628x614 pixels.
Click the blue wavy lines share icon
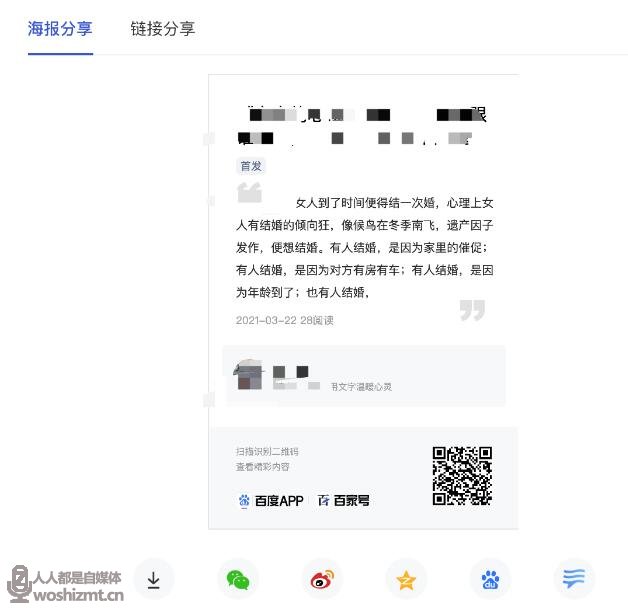(x=574, y=579)
